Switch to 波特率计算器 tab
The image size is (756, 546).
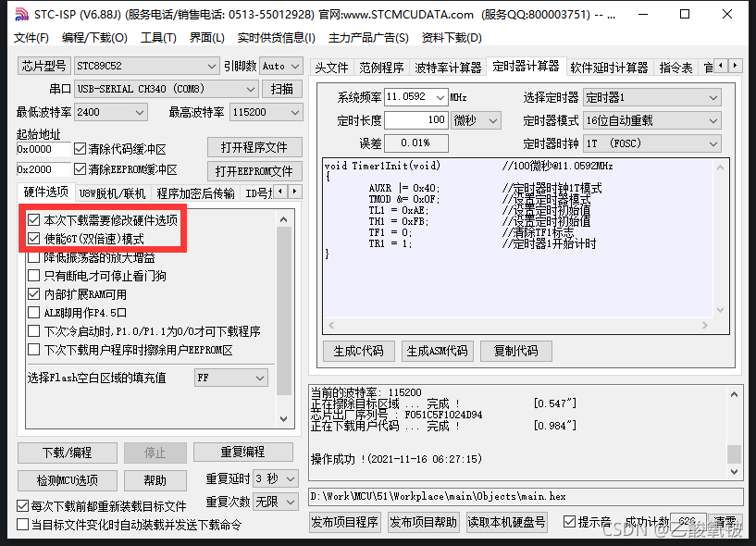tap(448, 68)
